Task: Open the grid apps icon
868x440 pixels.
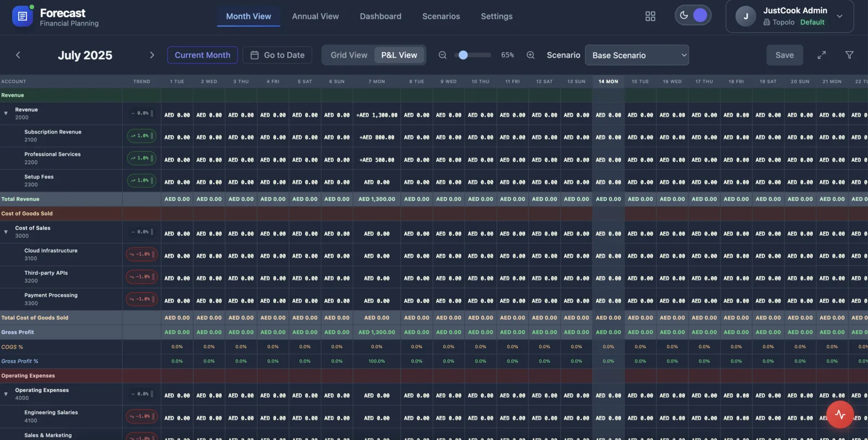Action: coord(650,16)
